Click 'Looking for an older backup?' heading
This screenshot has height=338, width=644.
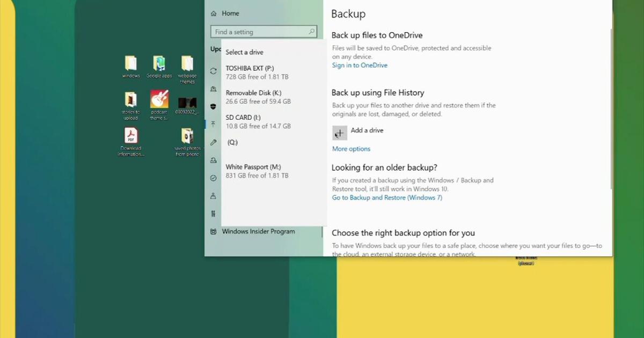pos(384,167)
